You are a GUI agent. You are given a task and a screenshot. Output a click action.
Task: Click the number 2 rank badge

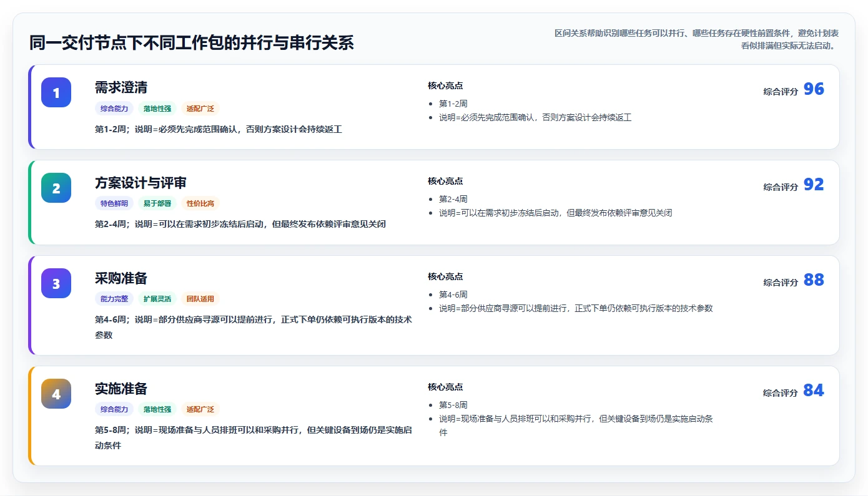[x=56, y=188]
